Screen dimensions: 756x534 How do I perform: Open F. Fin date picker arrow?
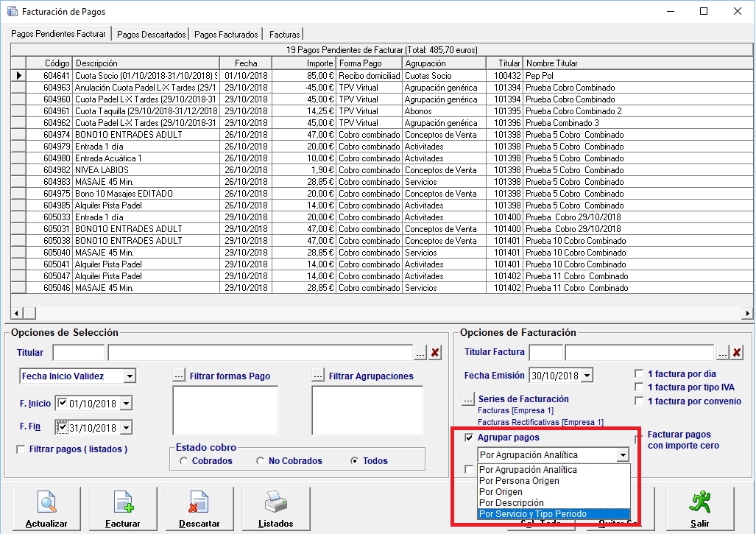coord(126,427)
